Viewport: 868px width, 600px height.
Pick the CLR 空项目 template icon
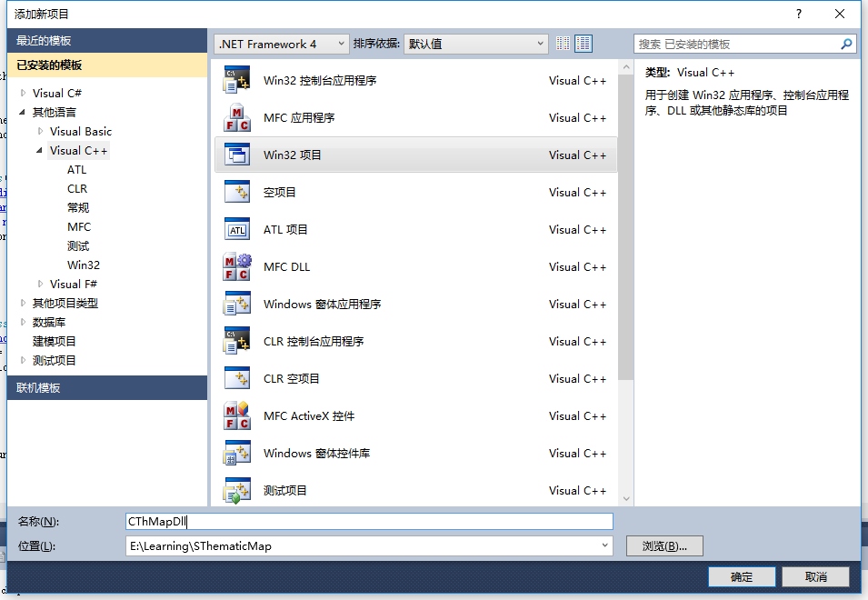(x=237, y=378)
